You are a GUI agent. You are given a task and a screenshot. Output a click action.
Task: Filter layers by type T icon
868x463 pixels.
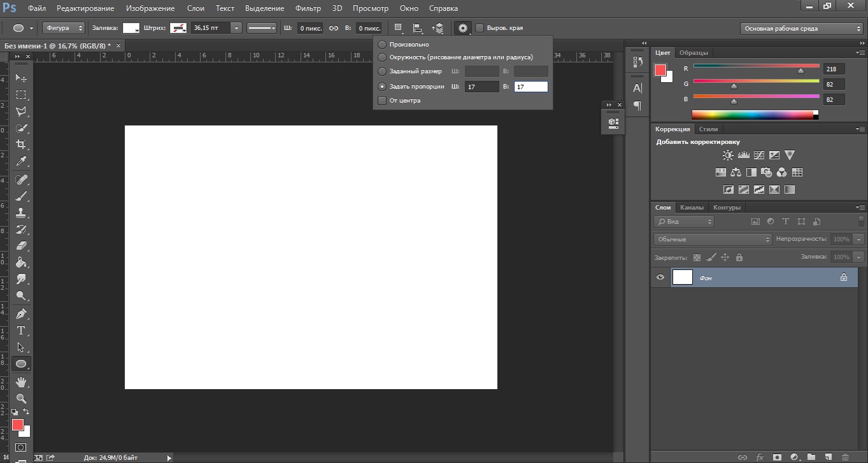(x=785, y=222)
